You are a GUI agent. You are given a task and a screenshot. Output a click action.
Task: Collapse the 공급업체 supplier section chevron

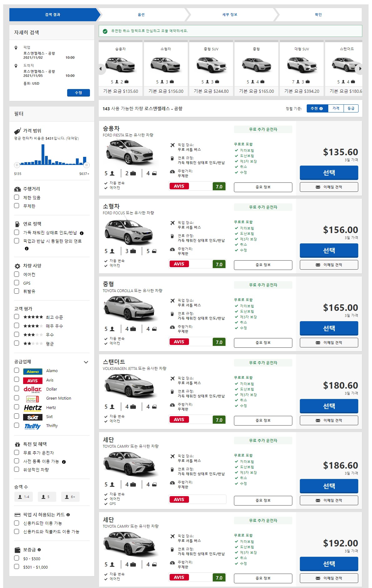click(x=86, y=362)
